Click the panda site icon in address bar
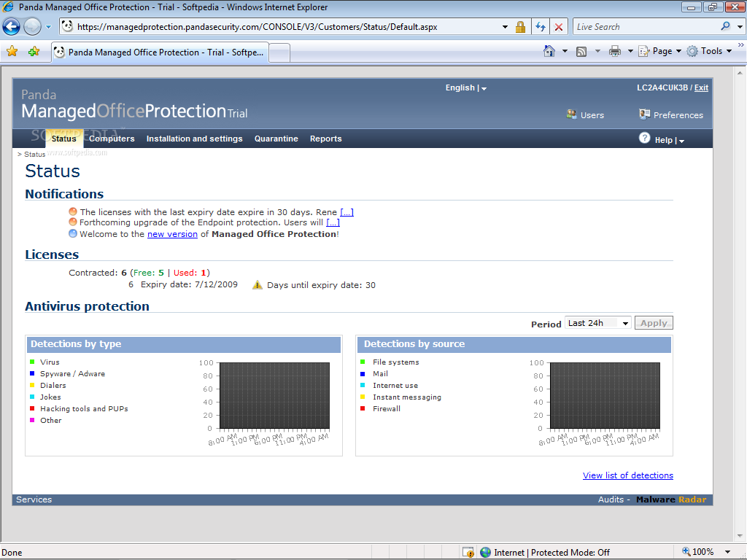The width and height of the screenshot is (747, 560). pos(67,27)
